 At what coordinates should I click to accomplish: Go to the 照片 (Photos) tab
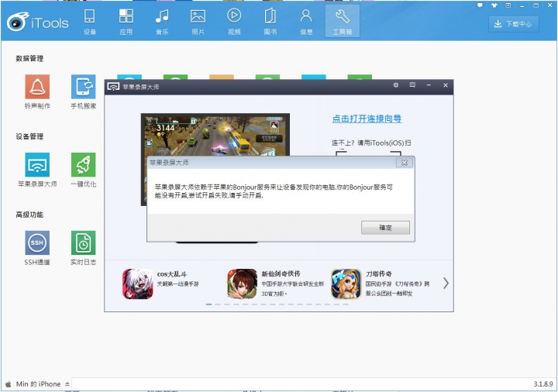[x=198, y=22]
